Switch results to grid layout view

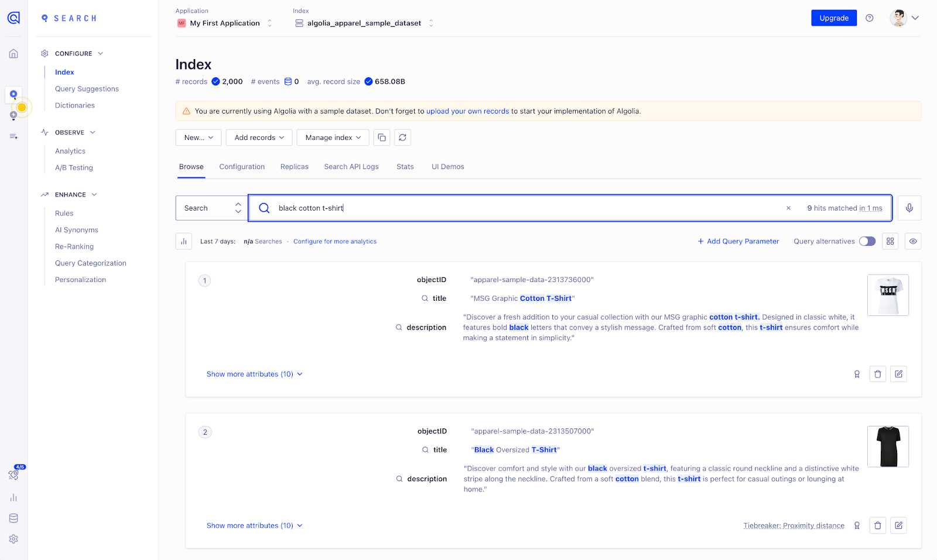pos(890,241)
